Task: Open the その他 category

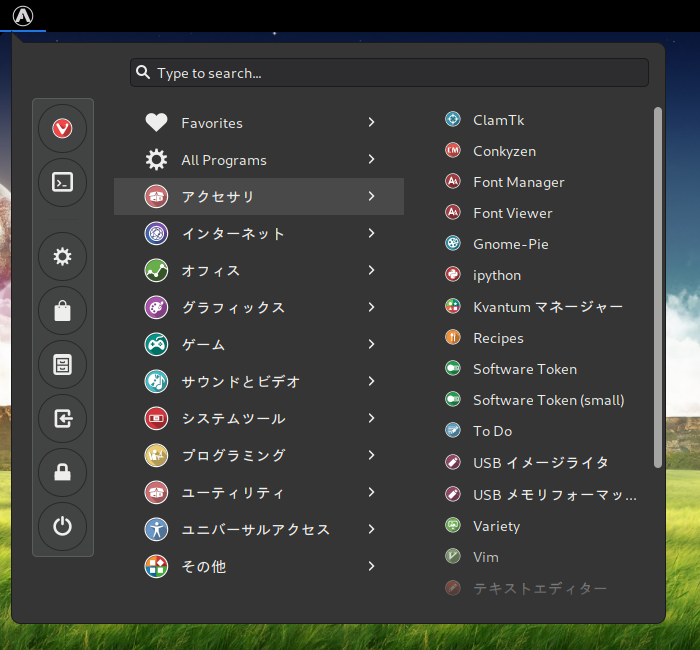Action: (x=259, y=567)
